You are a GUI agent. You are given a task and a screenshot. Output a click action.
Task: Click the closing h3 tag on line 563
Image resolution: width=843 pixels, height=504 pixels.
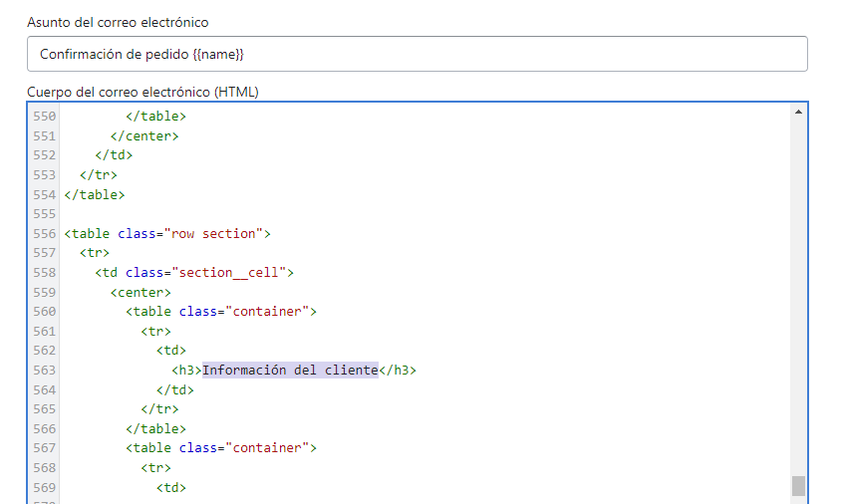click(x=397, y=371)
